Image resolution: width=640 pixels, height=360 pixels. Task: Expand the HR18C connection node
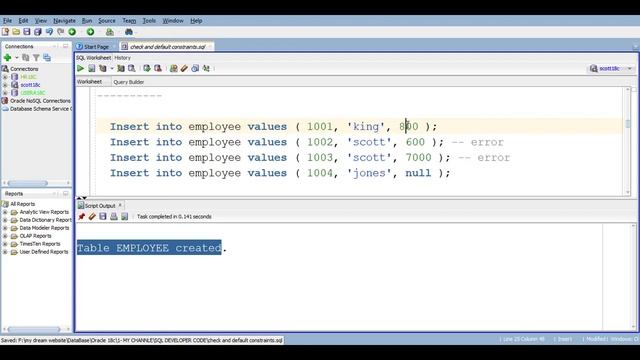tap(5, 77)
